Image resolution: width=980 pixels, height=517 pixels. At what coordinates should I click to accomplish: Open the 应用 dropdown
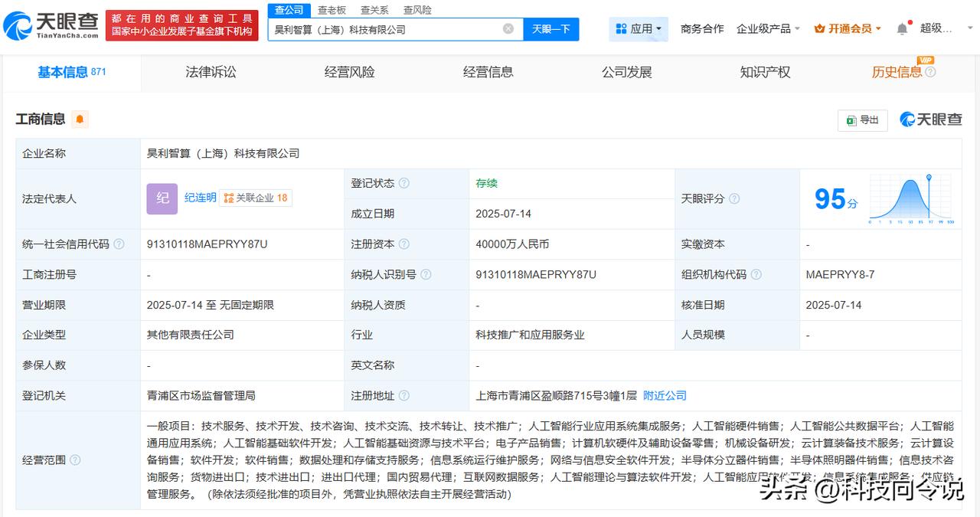[639, 29]
